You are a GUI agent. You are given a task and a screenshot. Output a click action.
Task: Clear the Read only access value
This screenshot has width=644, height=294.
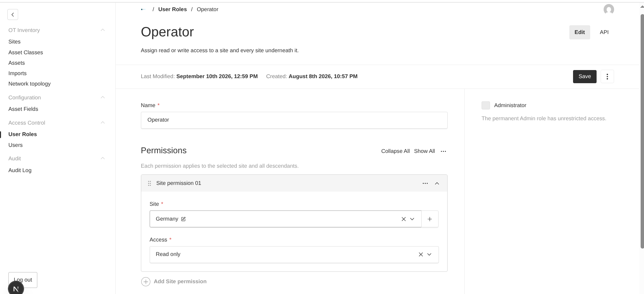point(421,255)
